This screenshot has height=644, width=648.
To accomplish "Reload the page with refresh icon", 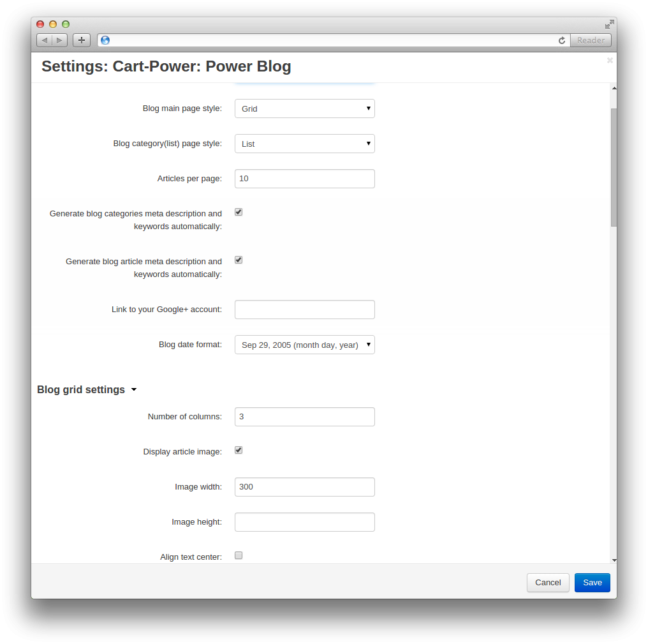I will (x=562, y=41).
